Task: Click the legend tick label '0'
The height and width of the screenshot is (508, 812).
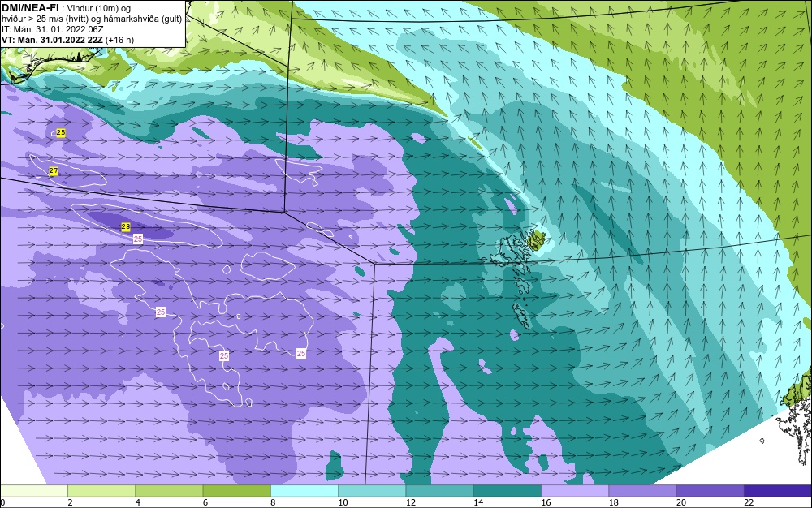Action: tap(2, 502)
